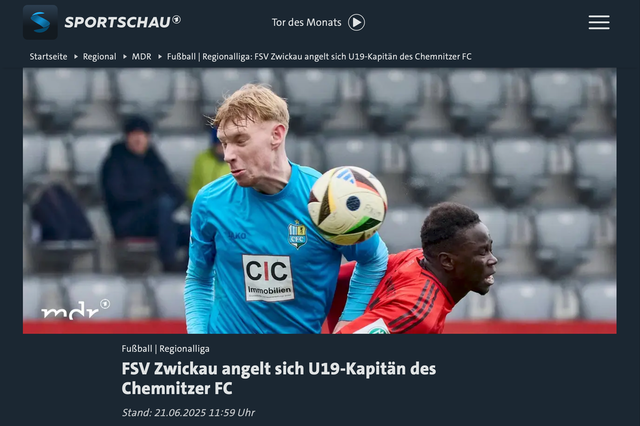
Task: Select the FSV Zwickau article breadcrumb entry
Action: pos(319,57)
